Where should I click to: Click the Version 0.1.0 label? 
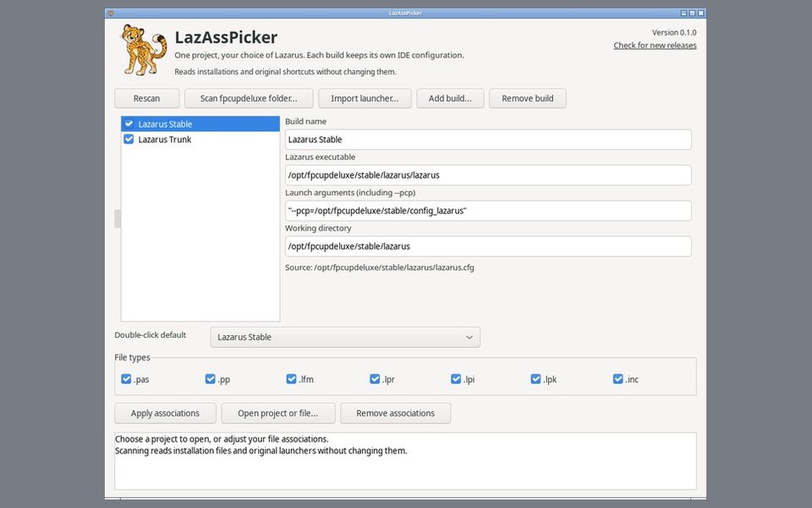(674, 32)
